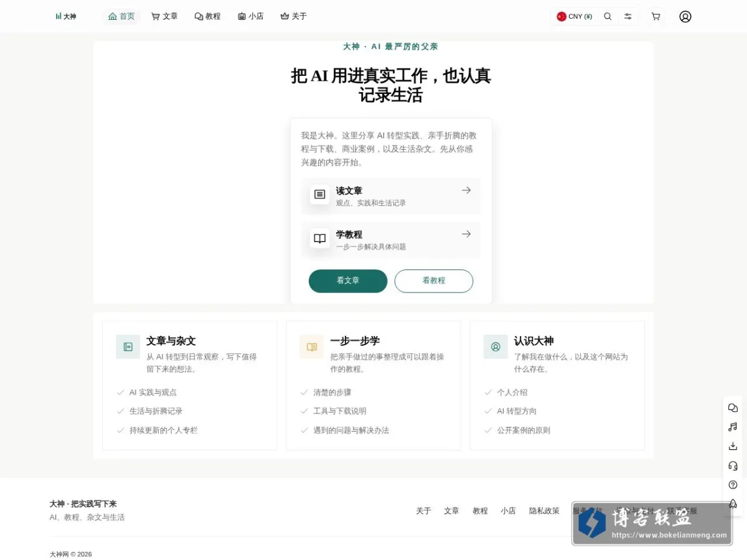Open the 文章与杂文 card heading
Screen dimensions: 747x560
(x=171, y=341)
